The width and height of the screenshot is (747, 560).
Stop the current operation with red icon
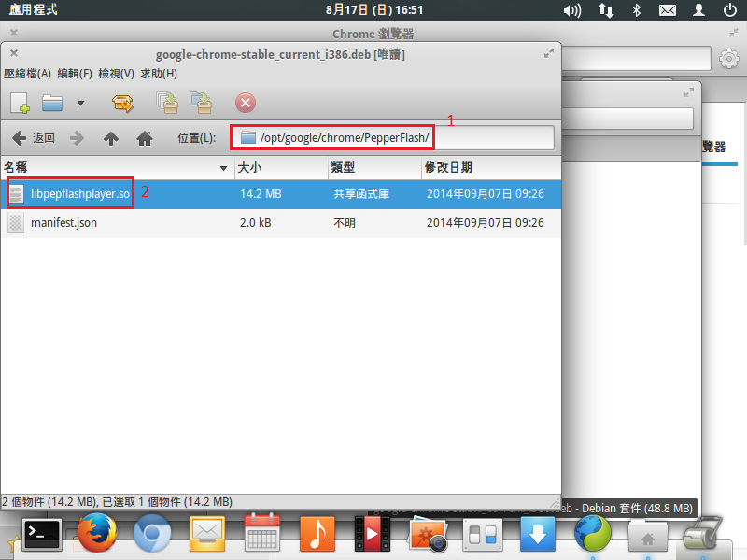click(x=246, y=103)
